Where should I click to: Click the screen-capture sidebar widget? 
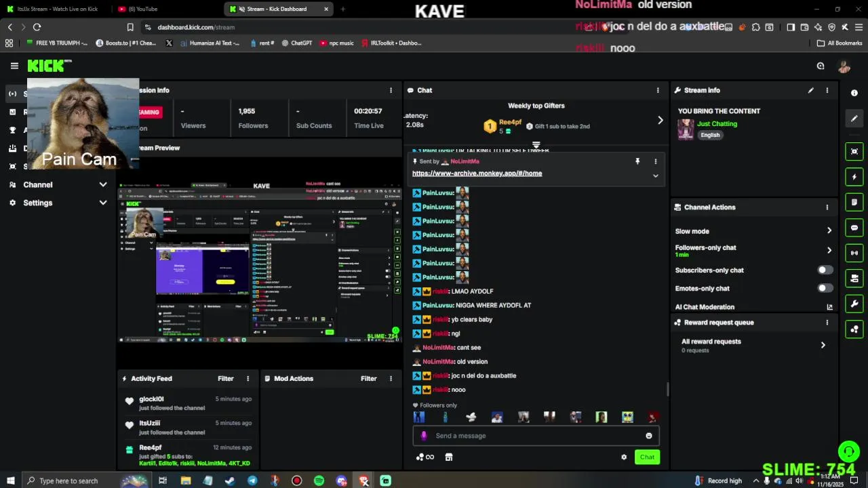point(854,151)
